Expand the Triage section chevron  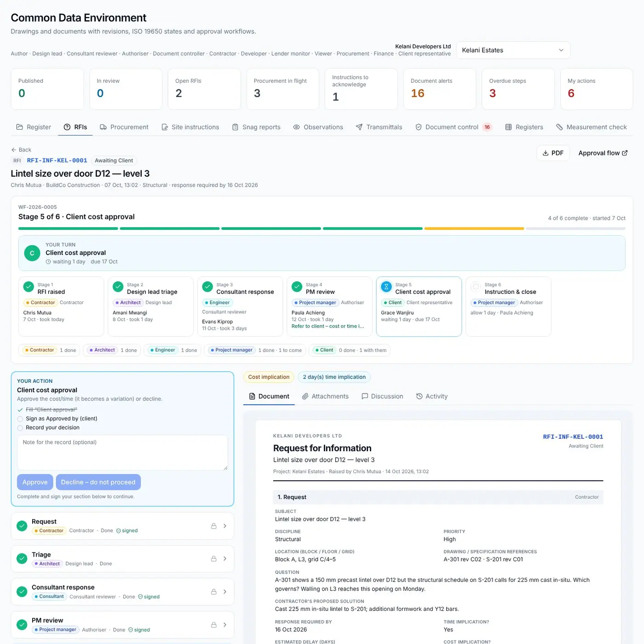tap(225, 558)
